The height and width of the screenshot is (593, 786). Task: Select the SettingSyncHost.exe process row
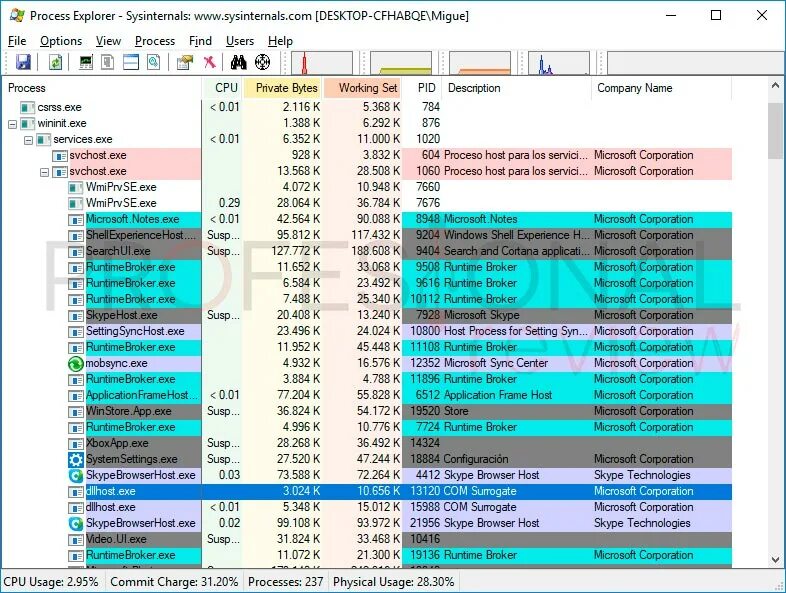point(367,331)
